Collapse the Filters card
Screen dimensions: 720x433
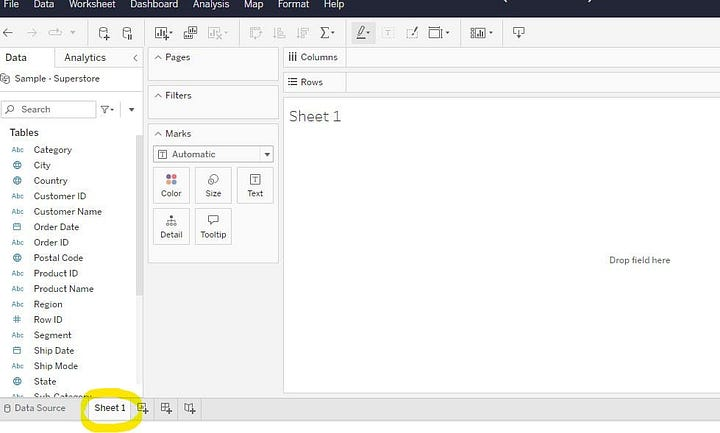(x=158, y=96)
